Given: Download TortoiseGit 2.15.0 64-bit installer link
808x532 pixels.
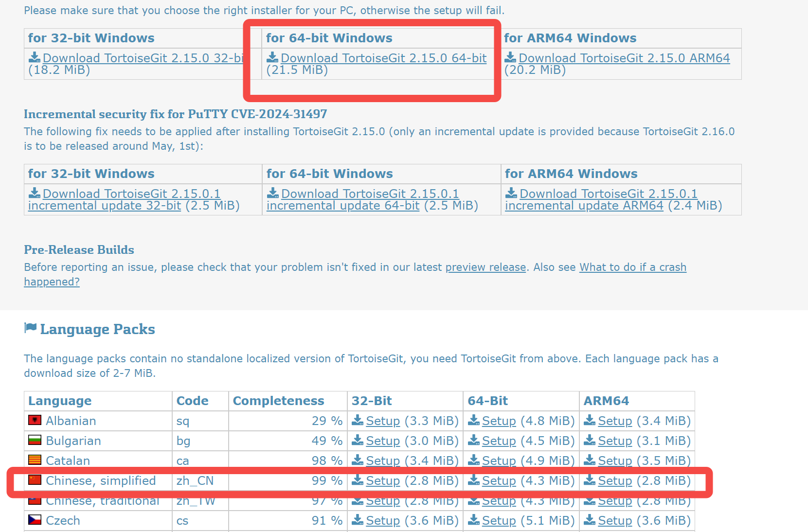Looking at the screenshot, I should pyautogui.click(x=384, y=58).
